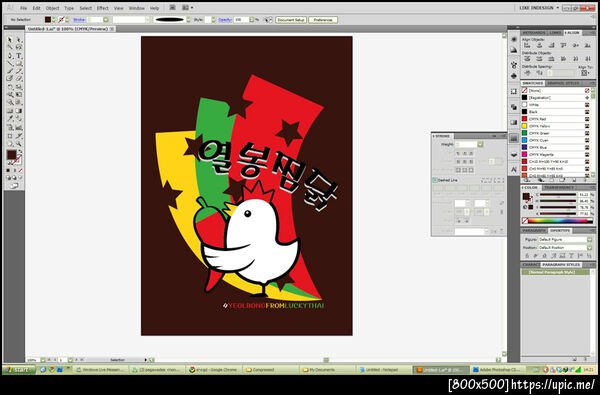600x395 pixels.
Task: Select the Gradient tool in toolbox
Action: point(19,111)
